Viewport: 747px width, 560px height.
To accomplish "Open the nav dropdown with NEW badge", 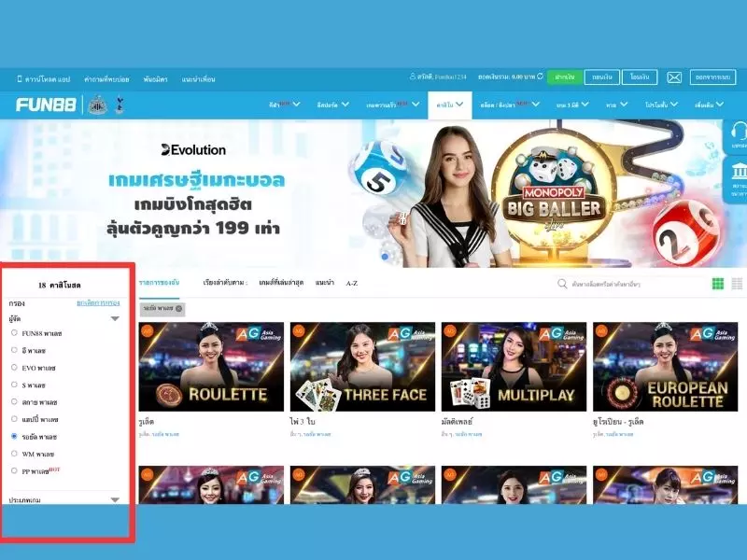I will point(510,105).
